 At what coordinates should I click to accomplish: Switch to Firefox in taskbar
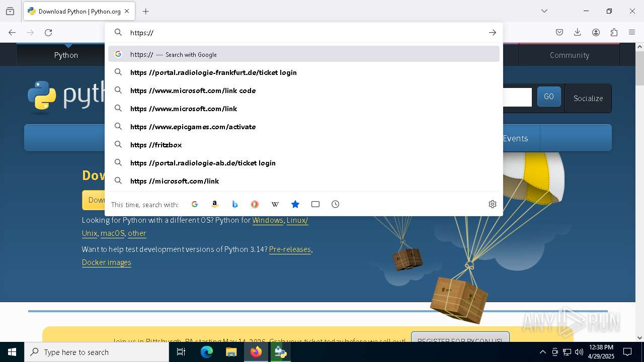point(256,352)
